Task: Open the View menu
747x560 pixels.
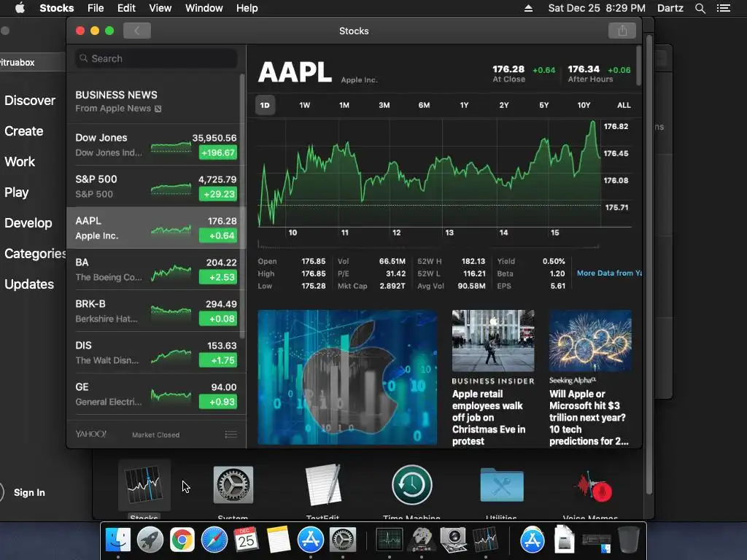Action: (160, 8)
